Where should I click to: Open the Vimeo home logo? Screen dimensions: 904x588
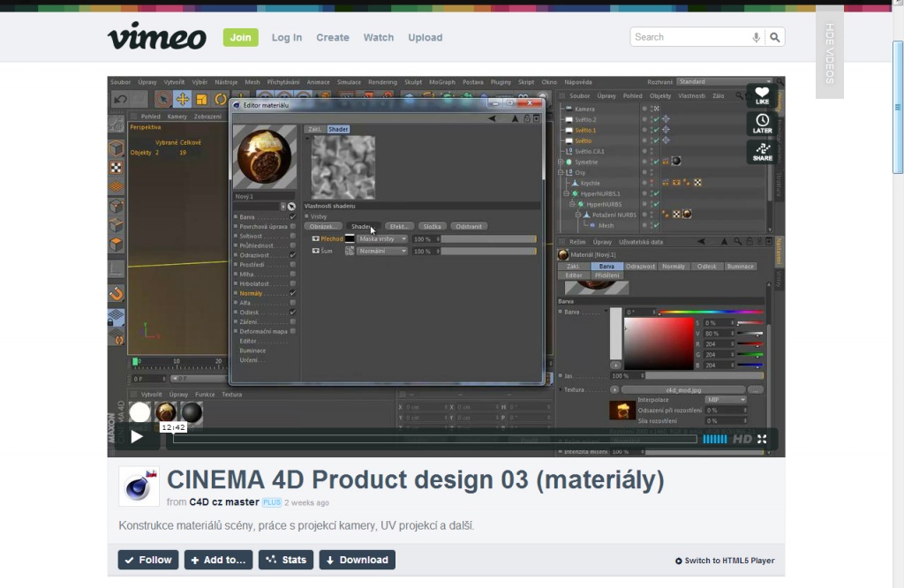157,36
